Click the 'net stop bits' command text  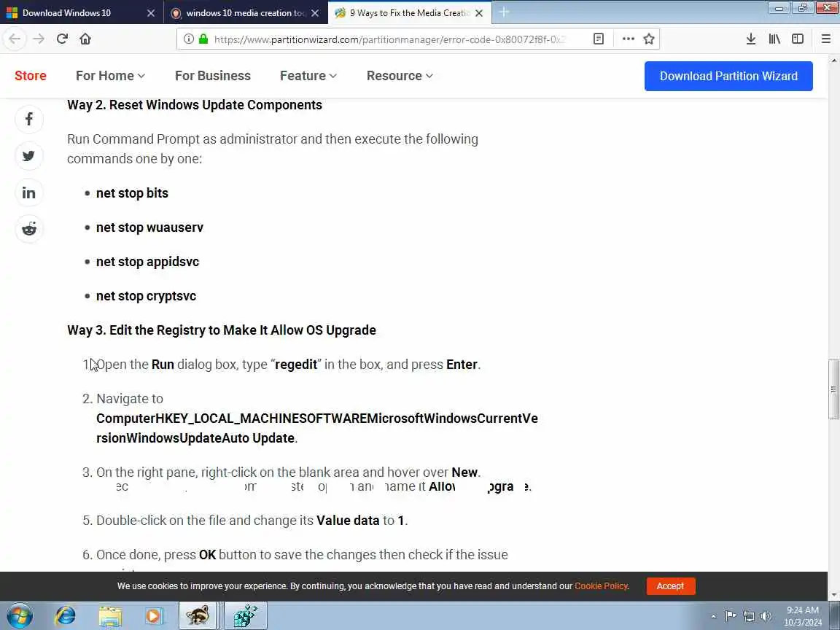point(132,192)
